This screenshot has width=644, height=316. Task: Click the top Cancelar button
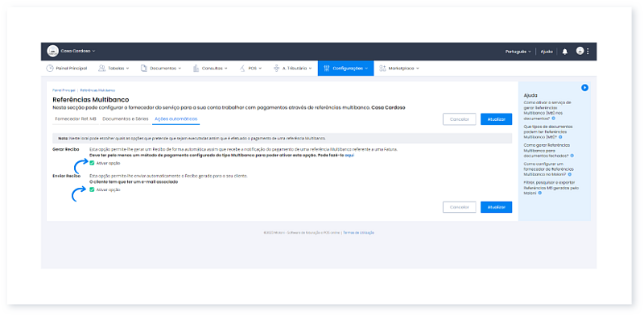click(459, 119)
